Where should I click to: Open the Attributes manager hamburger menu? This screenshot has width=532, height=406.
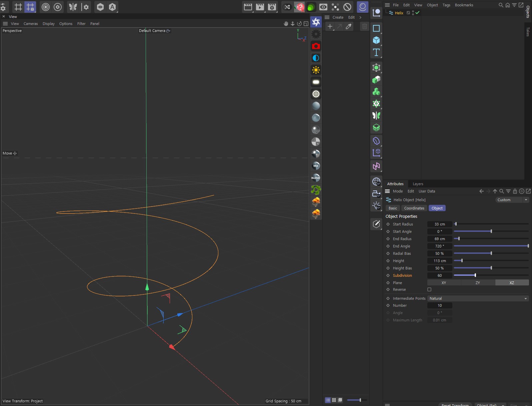click(x=387, y=191)
